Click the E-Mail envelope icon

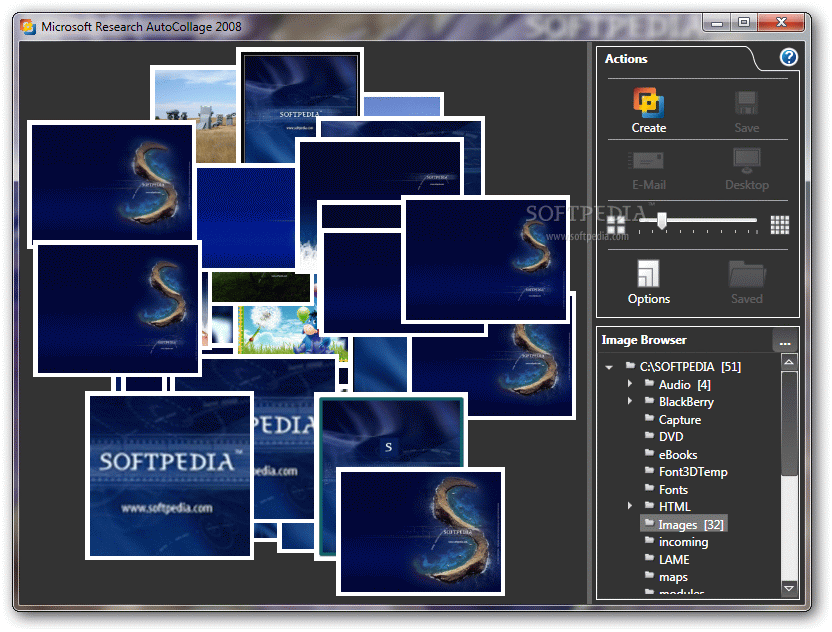tap(648, 160)
